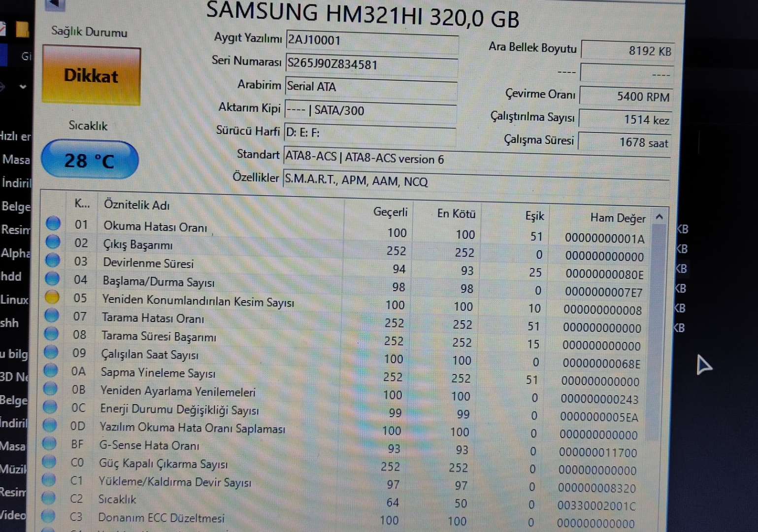Click blue status icon of Devirlenme Süresi
Image resolution: width=758 pixels, height=532 pixels.
pos(52,260)
